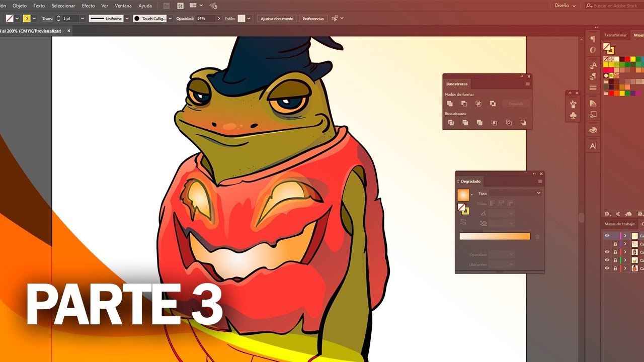
Task: Open the Color palette panel icon in the dock
Action: coord(593,130)
